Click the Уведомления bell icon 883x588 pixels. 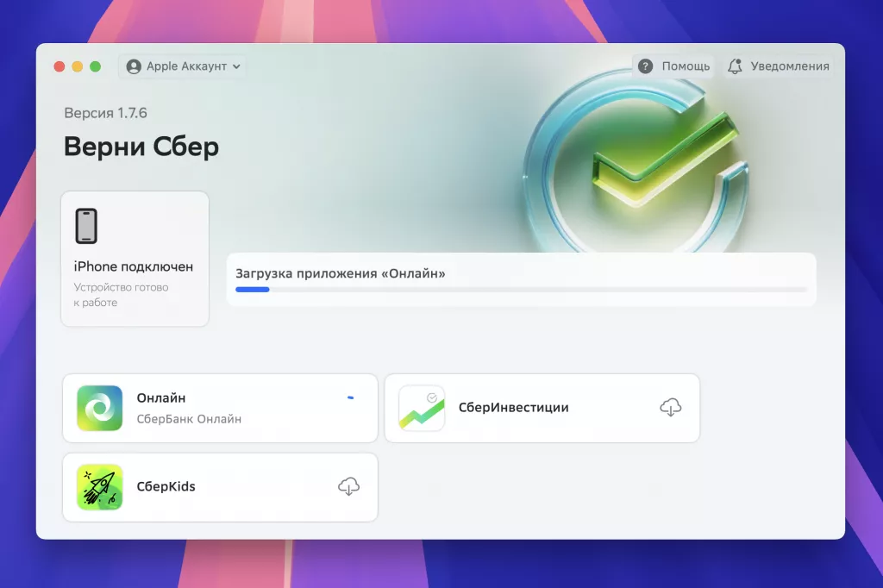point(735,66)
